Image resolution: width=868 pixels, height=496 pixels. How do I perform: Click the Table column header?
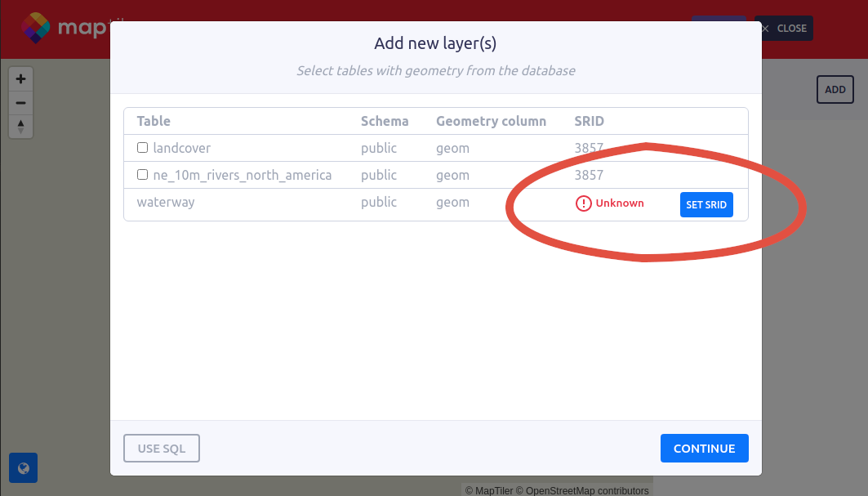[154, 121]
